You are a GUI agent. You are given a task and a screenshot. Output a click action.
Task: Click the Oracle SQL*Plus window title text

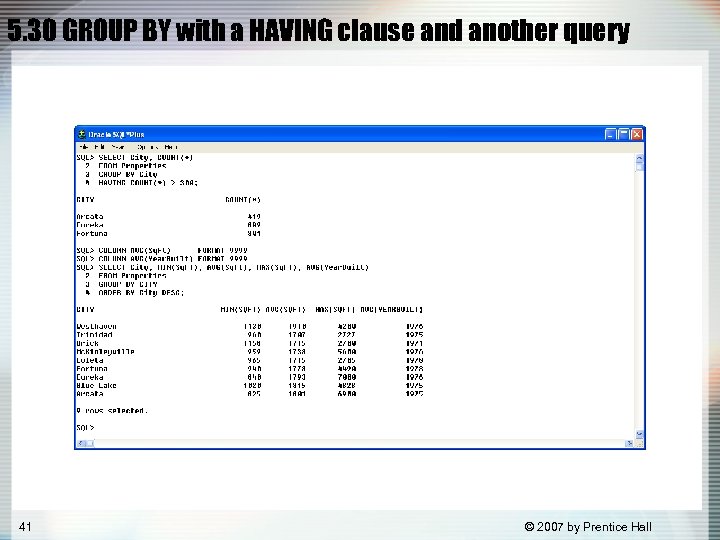tap(117, 135)
